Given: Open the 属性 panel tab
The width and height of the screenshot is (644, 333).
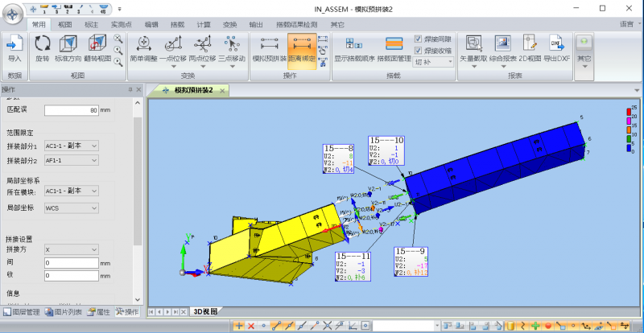Looking at the screenshot, I should pos(98,312).
